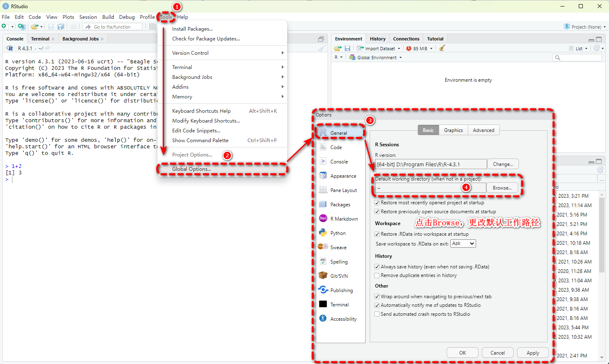
Task: Open Save workspace on exit dropdown
Action: tap(463, 243)
